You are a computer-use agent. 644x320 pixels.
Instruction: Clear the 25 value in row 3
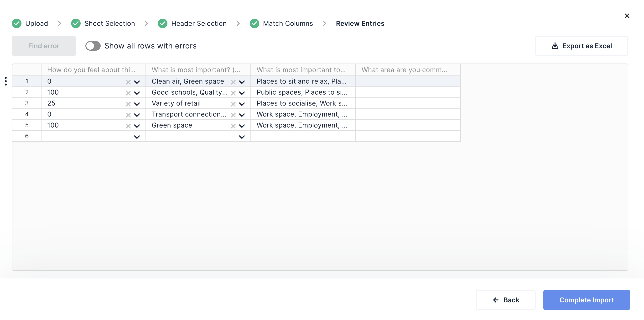click(x=128, y=104)
